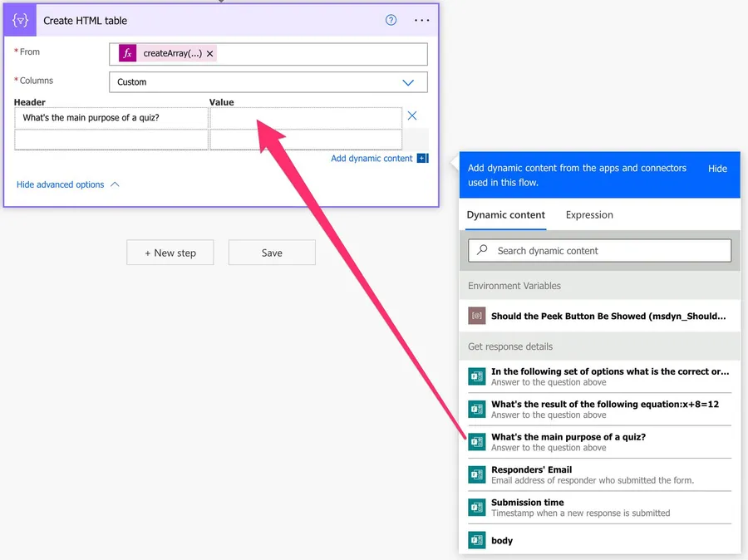Click the Forms icon beside Submission time

[x=476, y=507]
